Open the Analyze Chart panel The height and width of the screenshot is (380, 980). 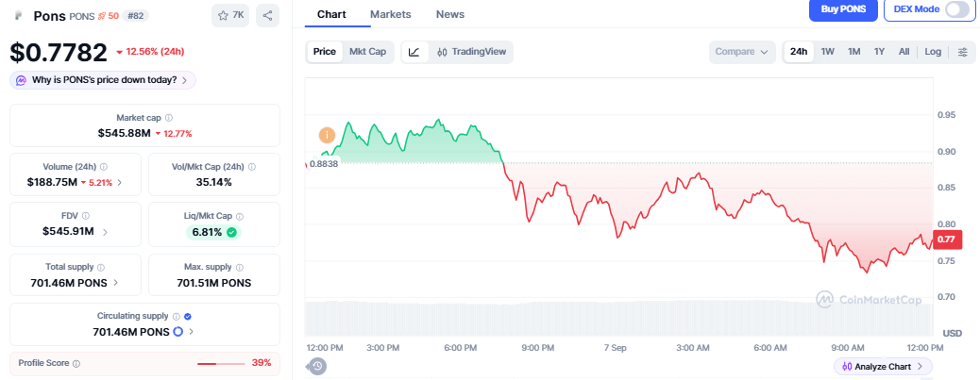pyautogui.click(x=883, y=366)
